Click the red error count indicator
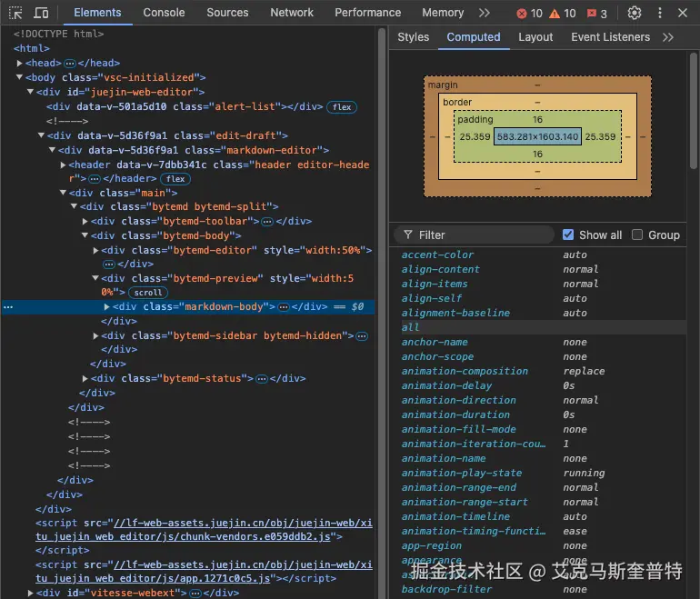The height and width of the screenshot is (599, 700). click(x=529, y=14)
